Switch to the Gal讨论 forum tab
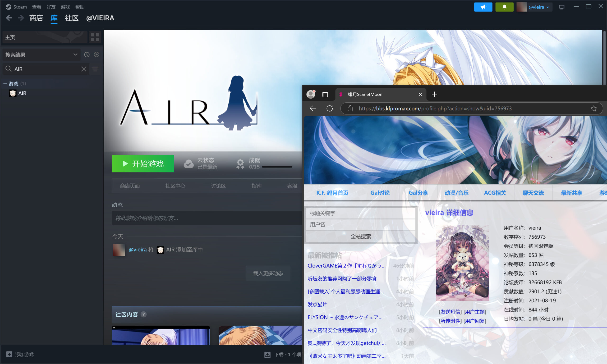Viewport: 607px width, 364px height. pos(380,193)
